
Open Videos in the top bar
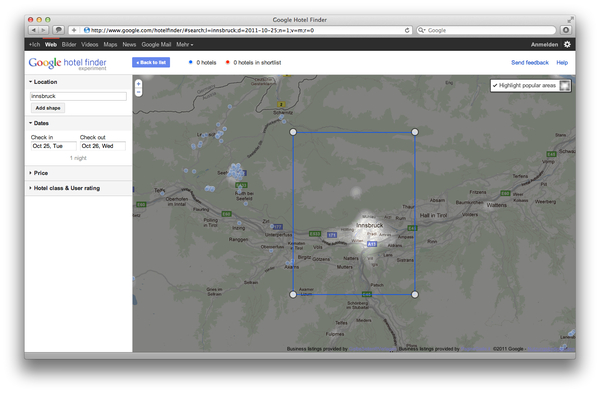pyautogui.click(x=90, y=44)
